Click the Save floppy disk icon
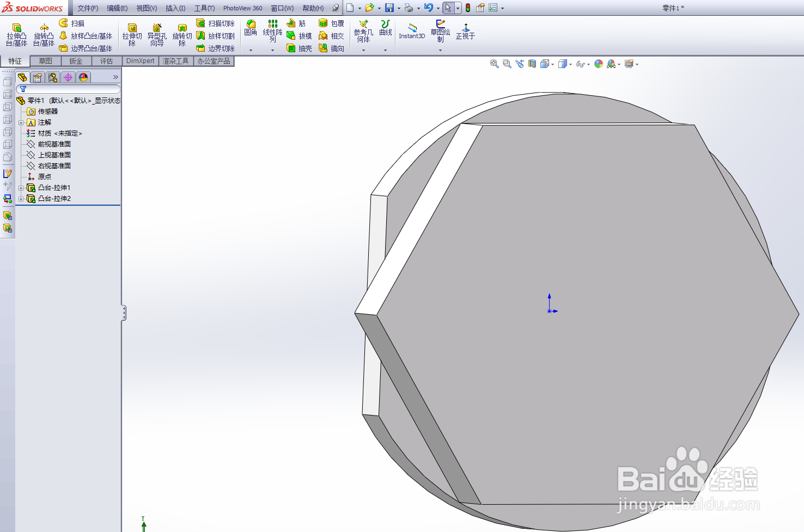Viewport: 804px width, 532px height. 389,8
